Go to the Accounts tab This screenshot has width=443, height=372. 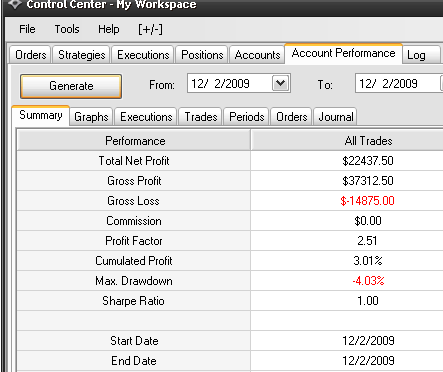pos(257,55)
